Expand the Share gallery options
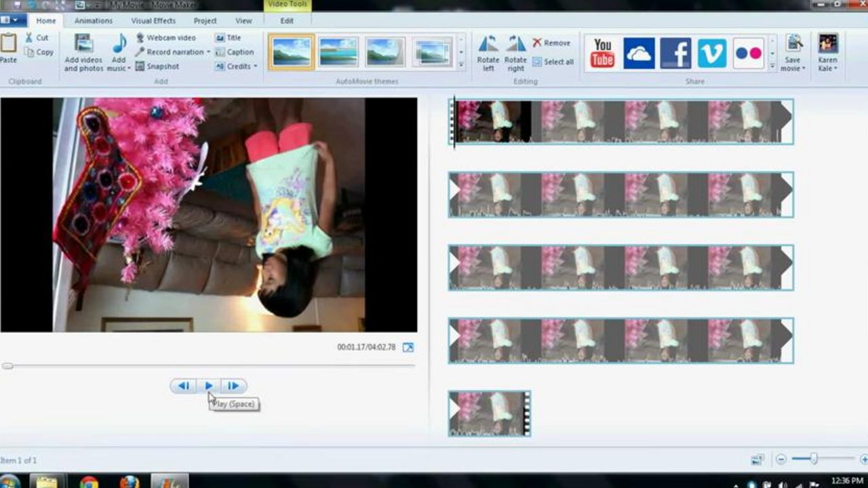Image resolution: width=868 pixels, height=488 pixels. tap(772, 66)
